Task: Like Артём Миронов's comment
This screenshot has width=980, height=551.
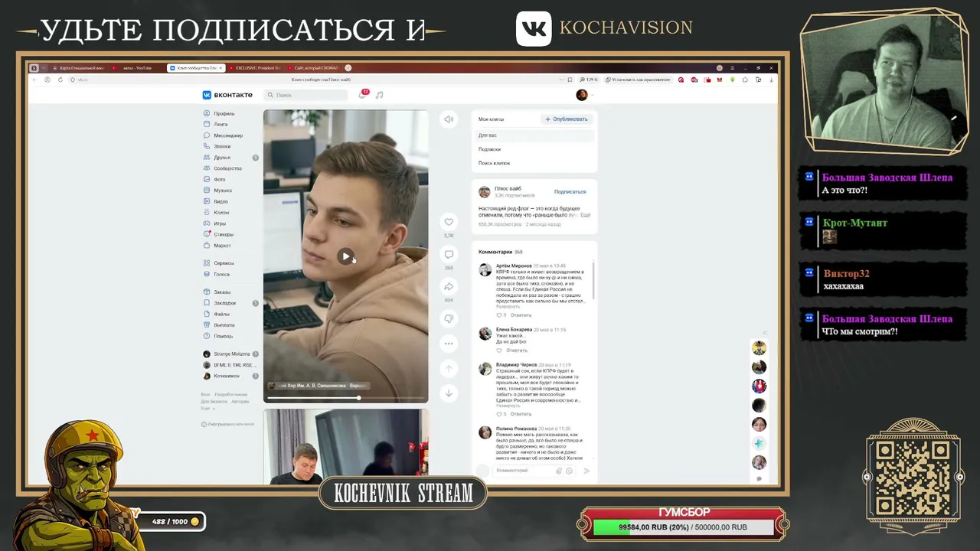Action: [500, 315]
